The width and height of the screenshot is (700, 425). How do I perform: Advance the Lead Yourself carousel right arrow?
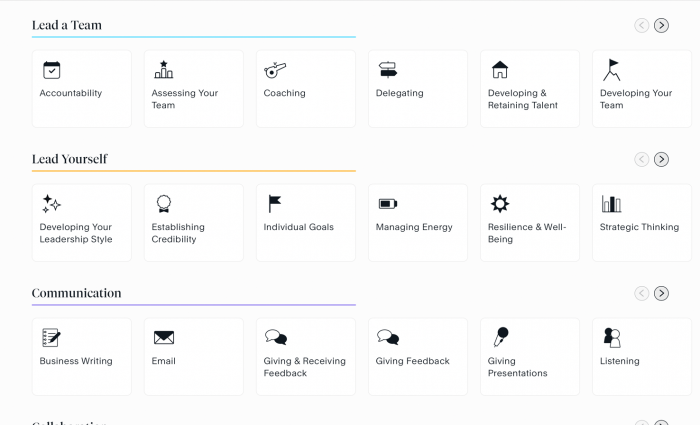[x=661, y=159]
